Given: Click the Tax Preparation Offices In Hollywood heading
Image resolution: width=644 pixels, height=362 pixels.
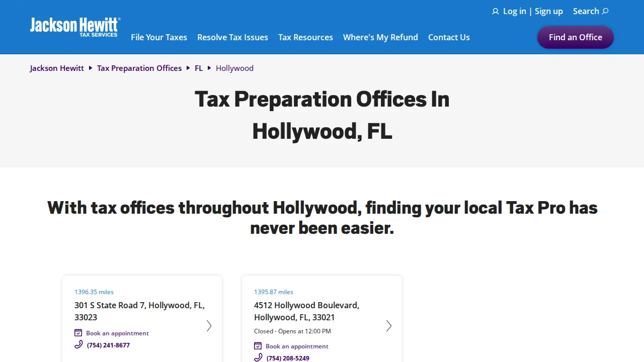Looking at the screenshot, I should tap(322, 115).
